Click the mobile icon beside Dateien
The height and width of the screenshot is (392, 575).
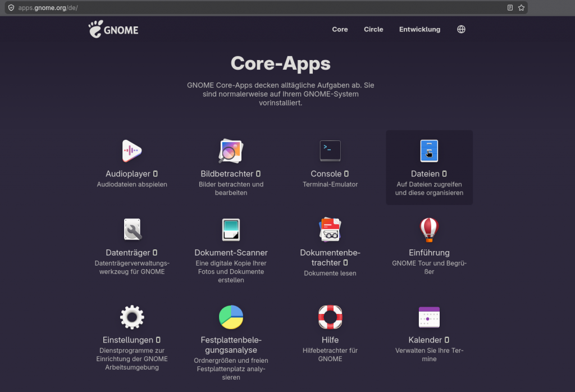(444, 174)
